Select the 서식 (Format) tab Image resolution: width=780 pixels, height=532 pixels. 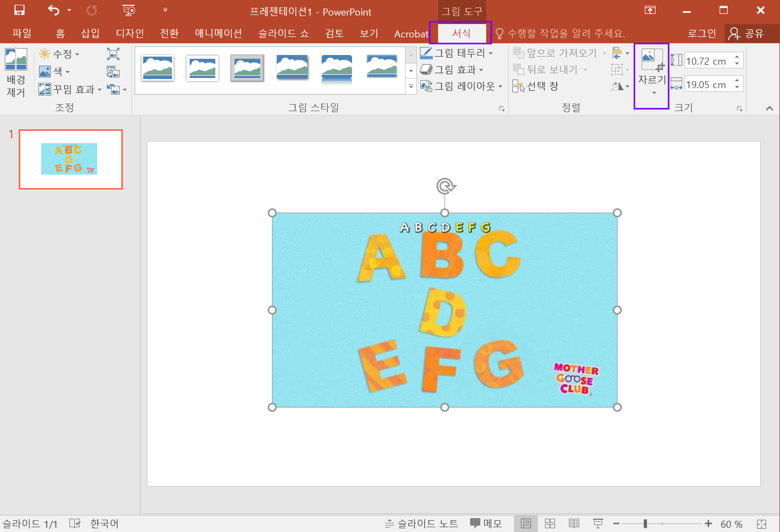[462, 33]
